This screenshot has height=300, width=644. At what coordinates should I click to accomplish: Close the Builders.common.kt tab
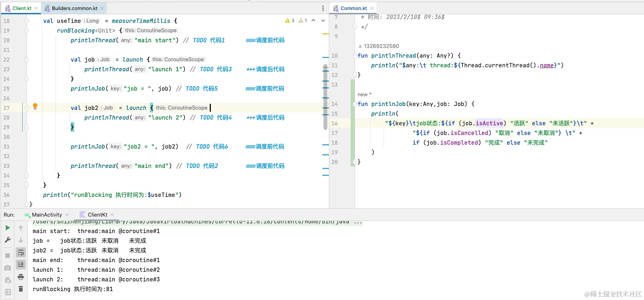102,8
